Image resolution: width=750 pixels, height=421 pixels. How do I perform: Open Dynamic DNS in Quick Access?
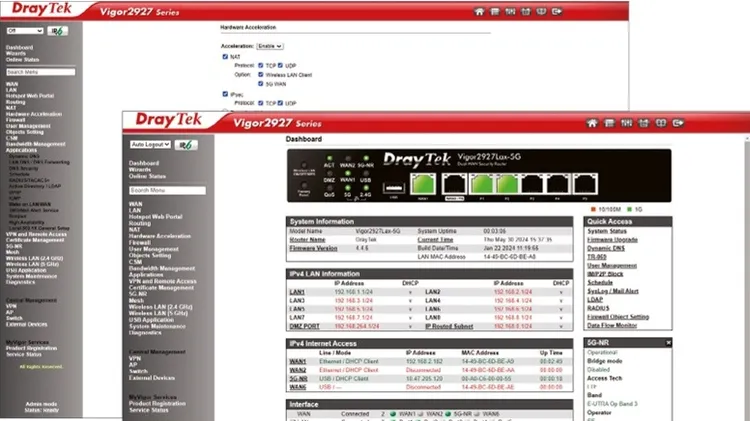click(606, 248)
